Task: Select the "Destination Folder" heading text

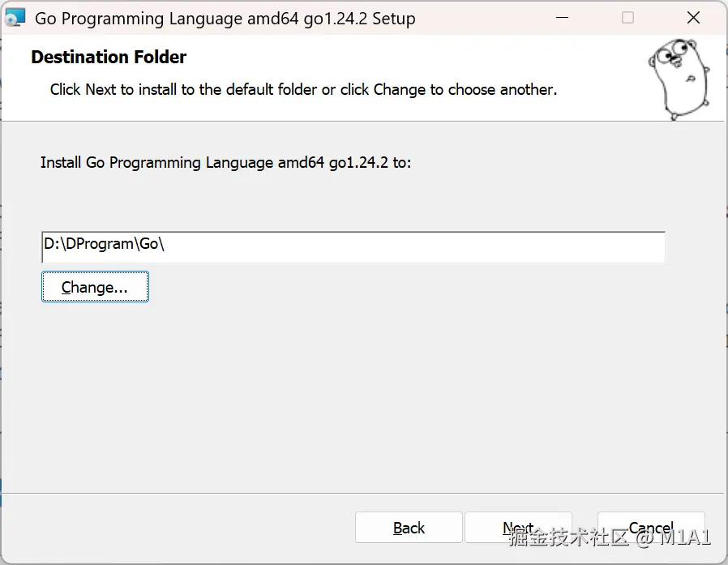Action: pos(109,57)
